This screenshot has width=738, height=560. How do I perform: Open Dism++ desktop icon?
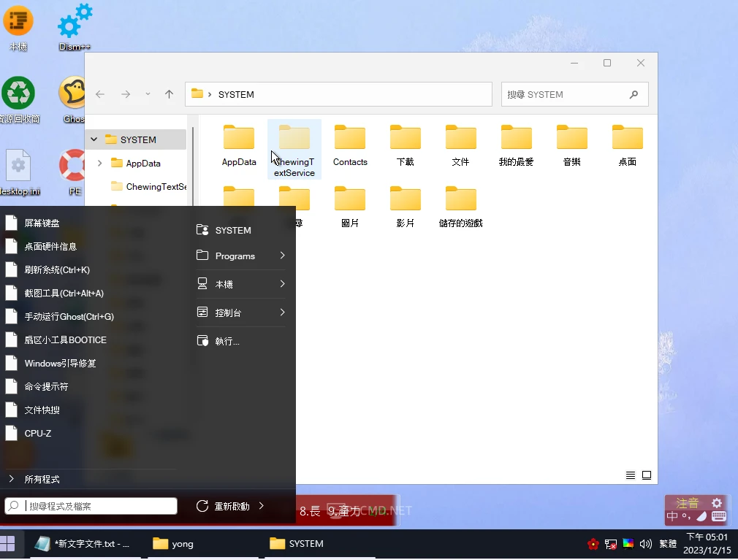pyautogui.click(x=75, y=28)
